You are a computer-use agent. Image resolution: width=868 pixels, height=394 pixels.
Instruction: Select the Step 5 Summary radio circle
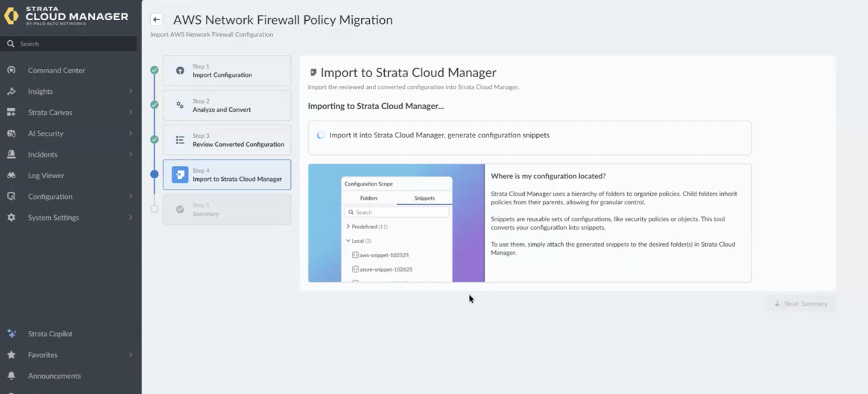pyautogui.click(x=154, y=209)
